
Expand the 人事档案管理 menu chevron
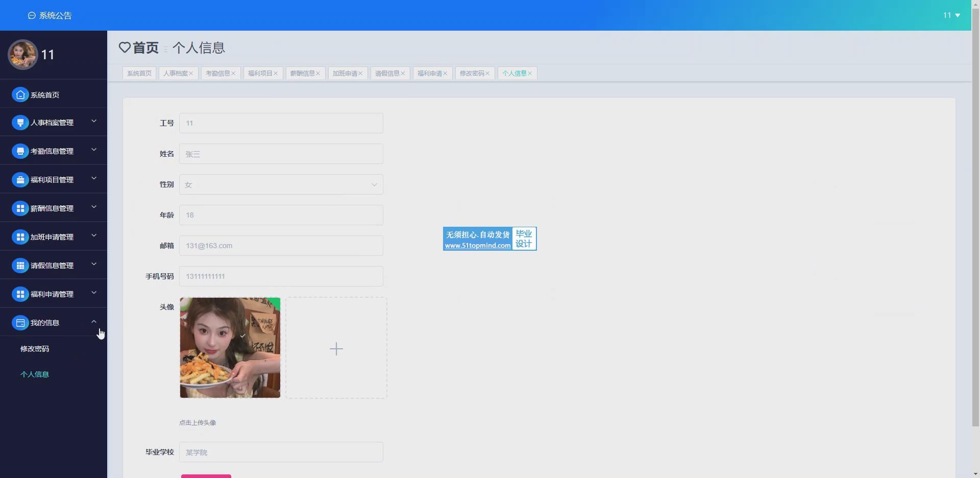click(x=94, y=121)
